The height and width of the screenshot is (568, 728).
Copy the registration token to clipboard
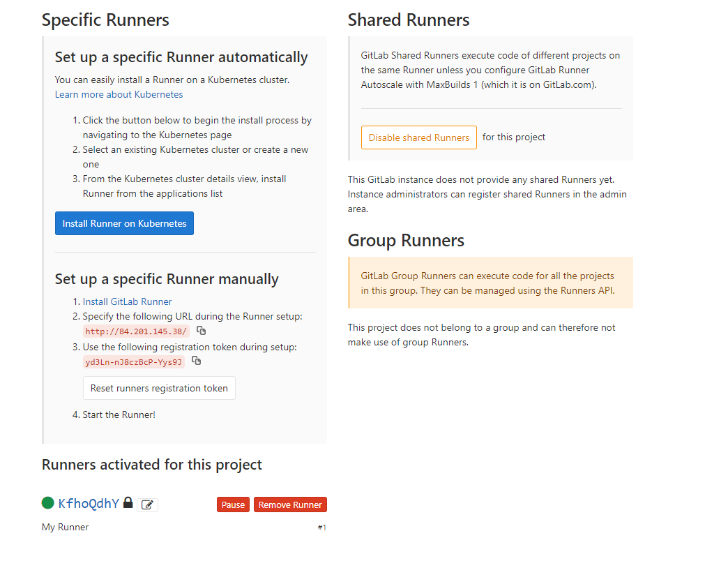(196, 361)
